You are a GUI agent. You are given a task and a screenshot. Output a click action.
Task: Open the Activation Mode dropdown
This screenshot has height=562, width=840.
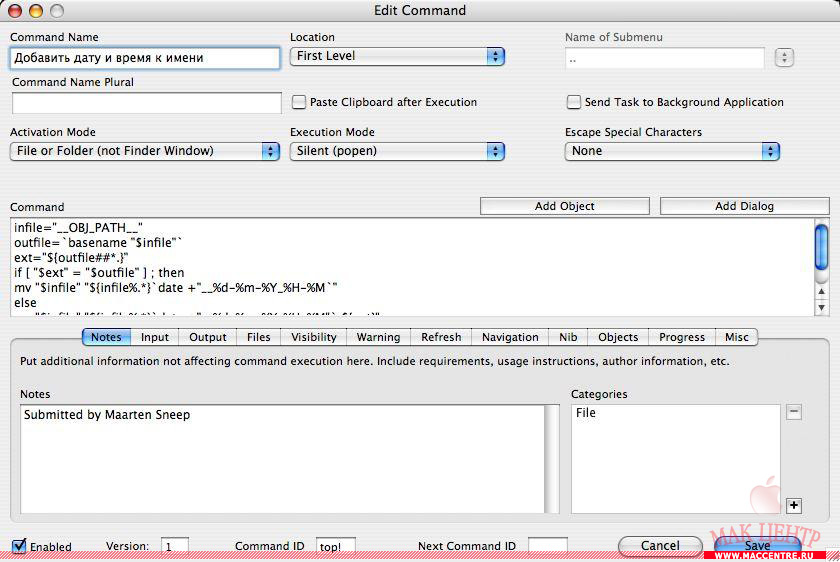click(x=145, y=151)
